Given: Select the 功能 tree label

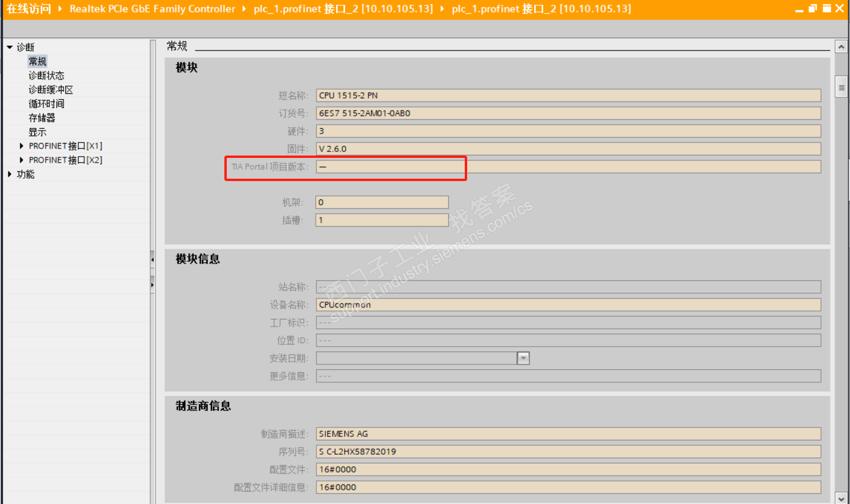Looking at the screenshot, I should 26,174.
